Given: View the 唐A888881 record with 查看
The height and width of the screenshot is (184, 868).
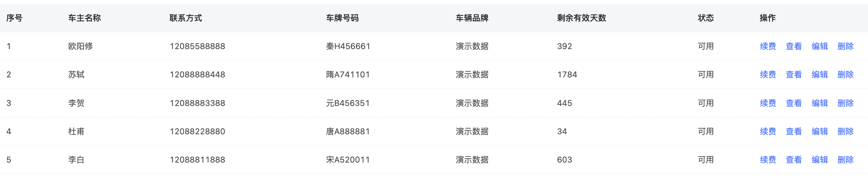Looking at the screenshot, I should 794,132.
